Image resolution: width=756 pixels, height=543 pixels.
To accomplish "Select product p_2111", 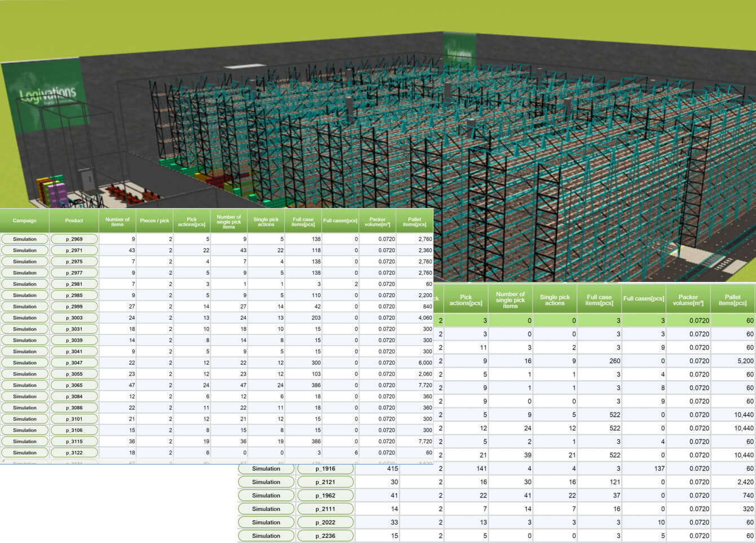I will click(325, 509).
